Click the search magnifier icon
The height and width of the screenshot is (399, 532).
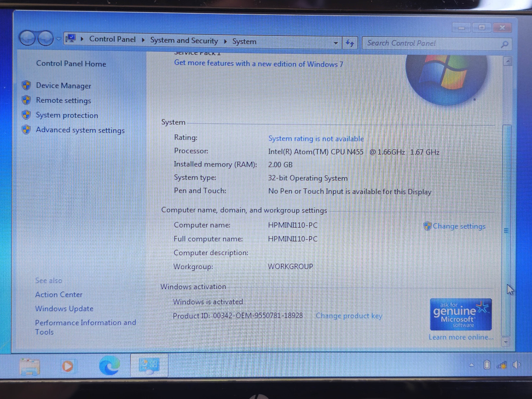pos(504,44)
